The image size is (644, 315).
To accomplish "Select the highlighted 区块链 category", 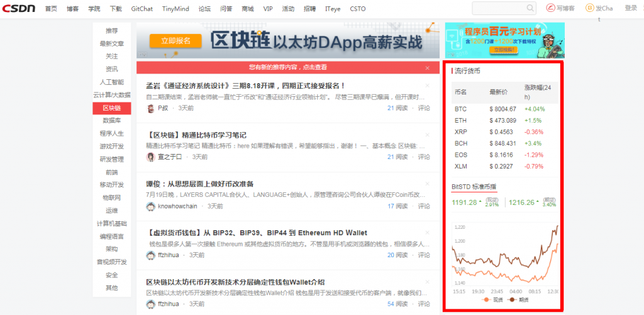I will pos(112,108).
